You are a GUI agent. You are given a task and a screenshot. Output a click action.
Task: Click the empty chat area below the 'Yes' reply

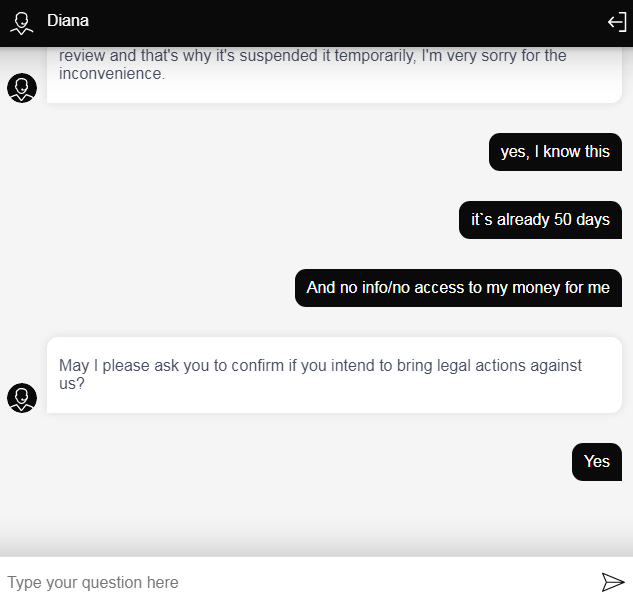(x=316, y=517)
